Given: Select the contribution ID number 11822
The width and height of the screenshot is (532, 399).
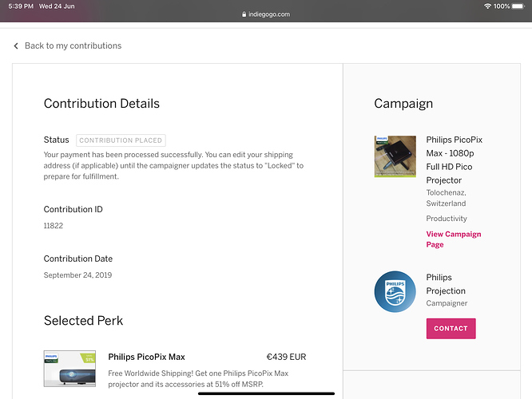Looking at the screenshot, I should (x=54, y=226).
